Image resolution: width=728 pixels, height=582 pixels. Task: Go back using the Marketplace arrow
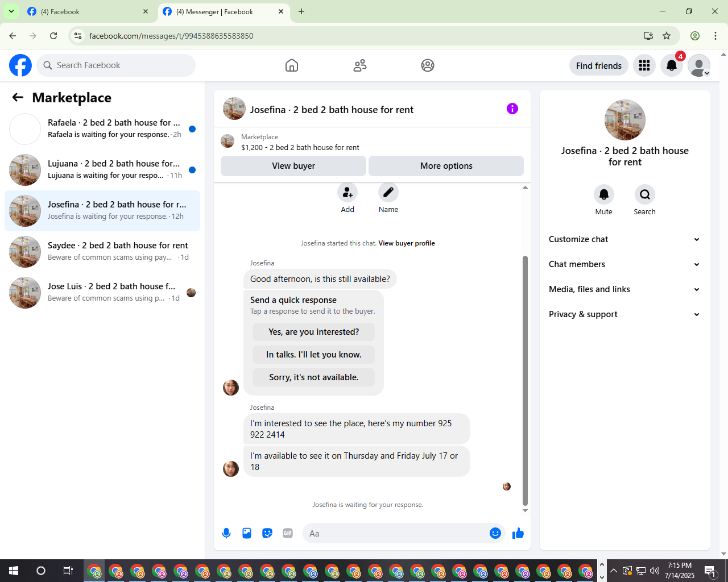tap(18, 98)
